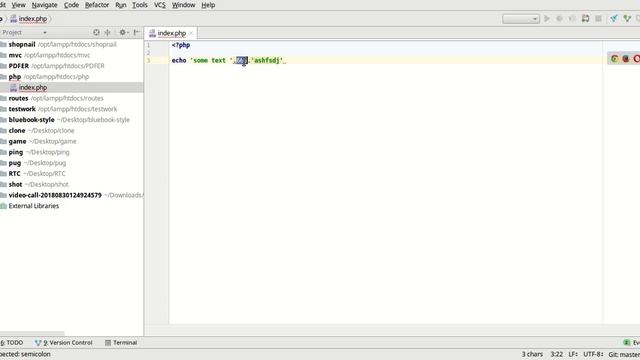Click the VCS update project blue arrow icon
Viewport: 640px width, 360px height.
[x=614, y=18]
